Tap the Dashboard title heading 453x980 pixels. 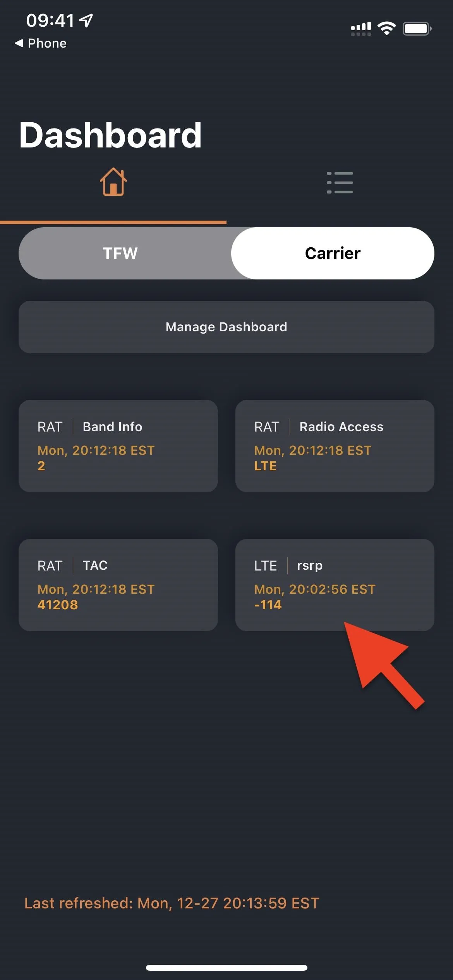click(110, 135)
